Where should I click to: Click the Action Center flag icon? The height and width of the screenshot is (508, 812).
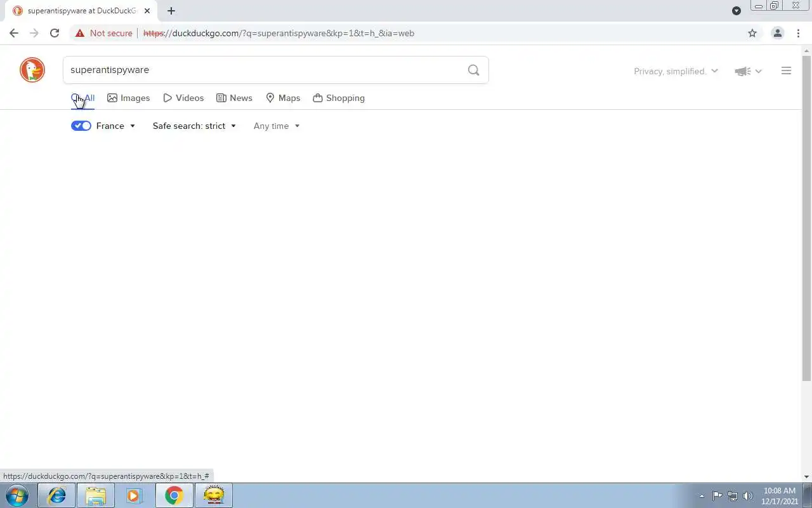coord(717,496)
